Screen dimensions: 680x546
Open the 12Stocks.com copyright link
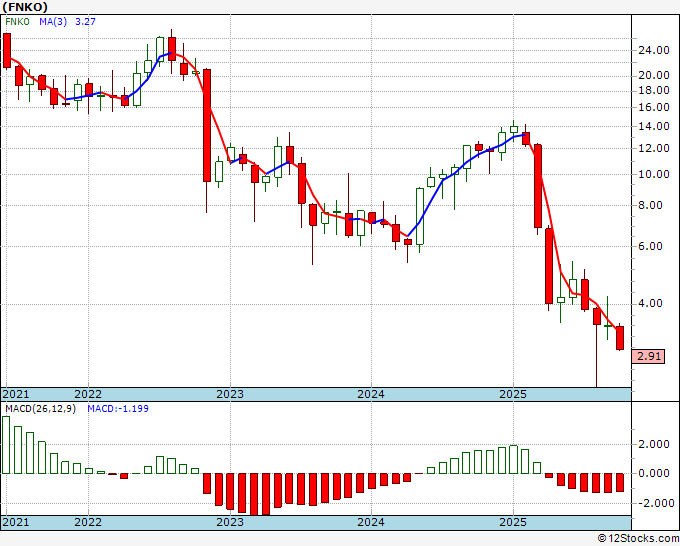tap(638, 539)
